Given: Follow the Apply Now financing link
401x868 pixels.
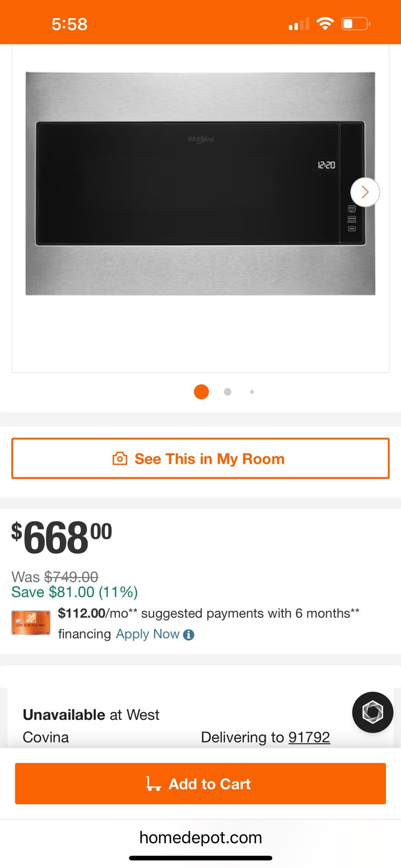Looking at the screenshot, I should [148, 634].
